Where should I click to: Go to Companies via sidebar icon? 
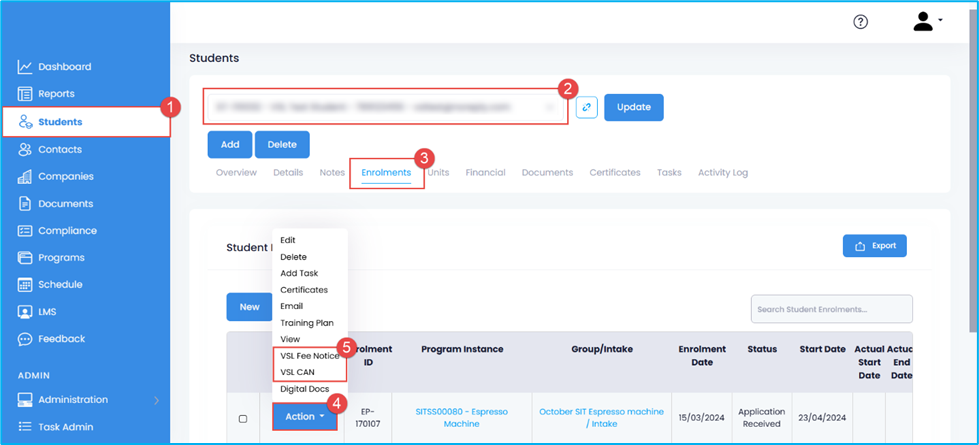tap(25, 176)
